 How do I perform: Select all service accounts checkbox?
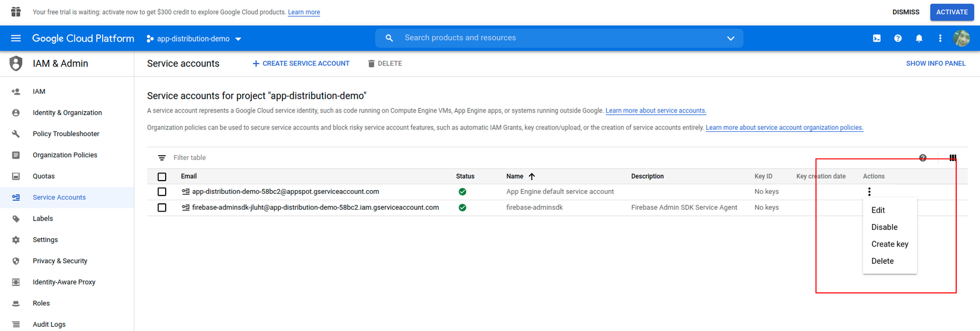click(x=162, y=176)
